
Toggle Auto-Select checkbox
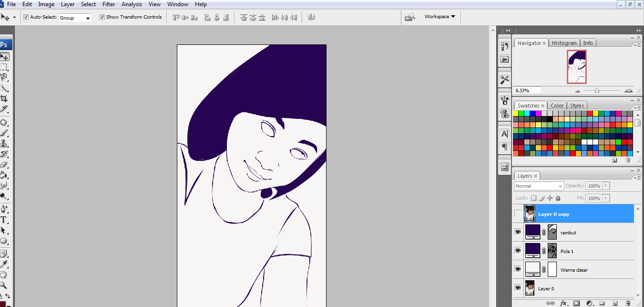(x=26, y=17)
